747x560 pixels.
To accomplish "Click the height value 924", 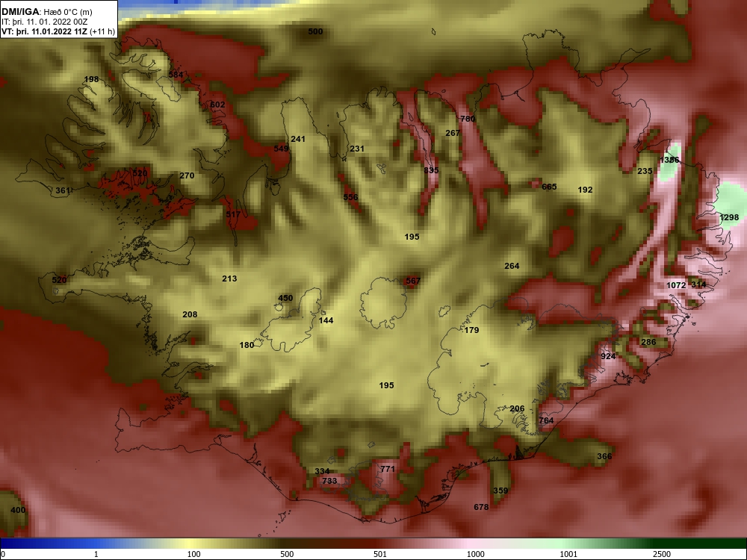I will [608, 356].
